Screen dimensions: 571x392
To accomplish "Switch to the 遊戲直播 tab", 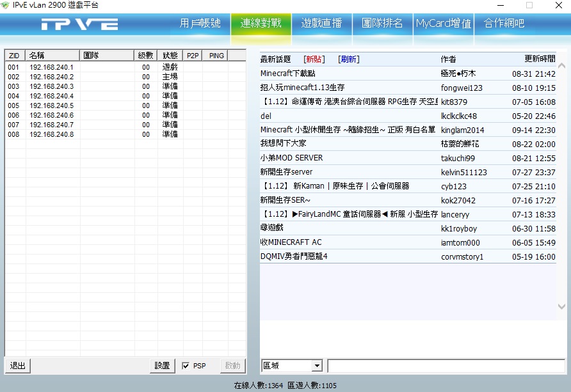I will click(321, 24).
